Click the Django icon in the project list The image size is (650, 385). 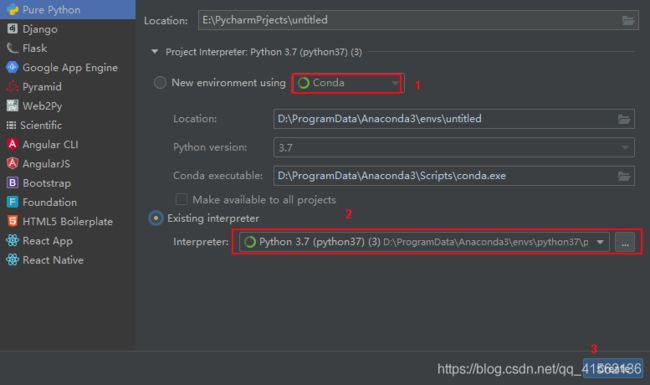click(x=12, y=29)
